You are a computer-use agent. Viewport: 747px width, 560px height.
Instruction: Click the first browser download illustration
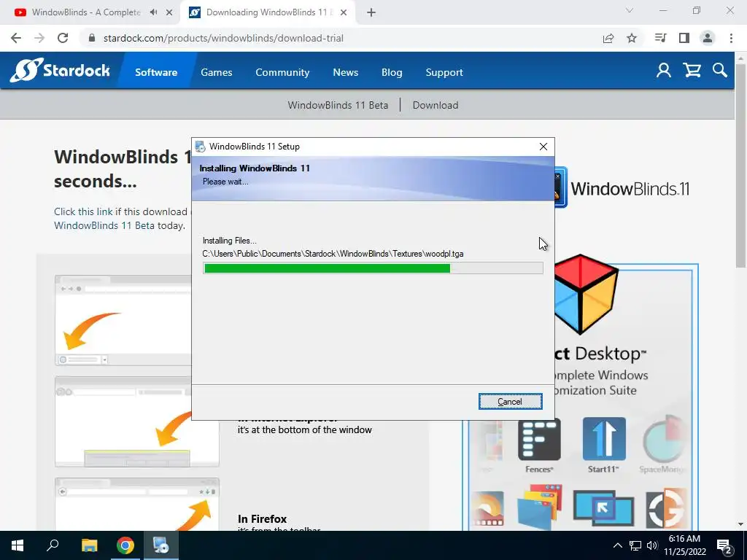point(123,320)
